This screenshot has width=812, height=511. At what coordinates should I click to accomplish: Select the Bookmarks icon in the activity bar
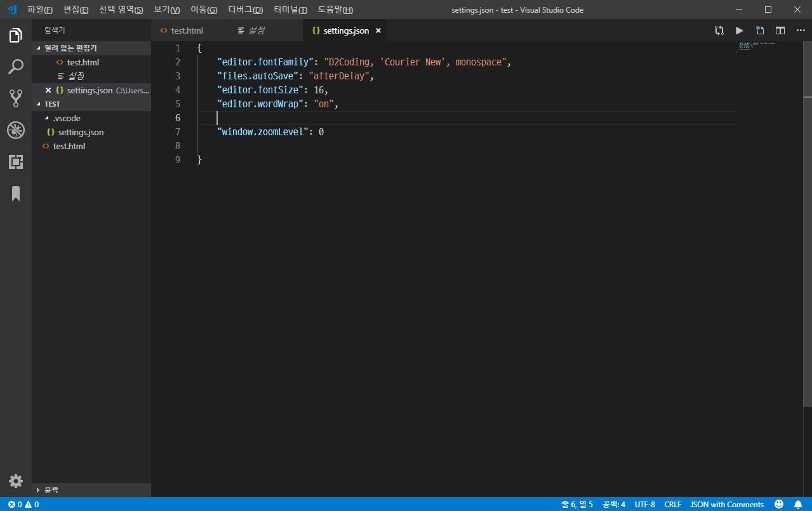tap(15, 194)
